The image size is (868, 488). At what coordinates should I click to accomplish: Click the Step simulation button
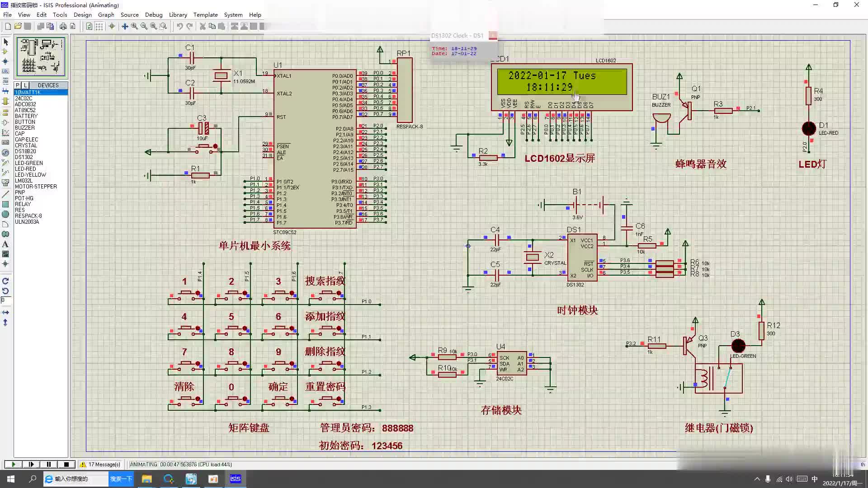[31, 464]
